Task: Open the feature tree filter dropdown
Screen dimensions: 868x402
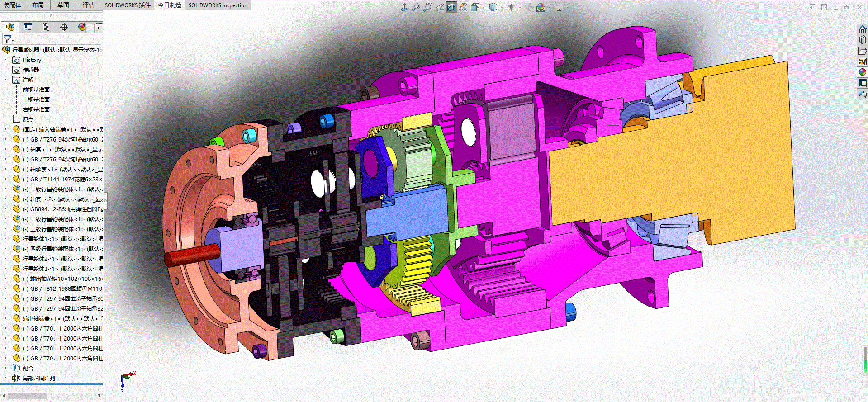Action: [8, 40]
